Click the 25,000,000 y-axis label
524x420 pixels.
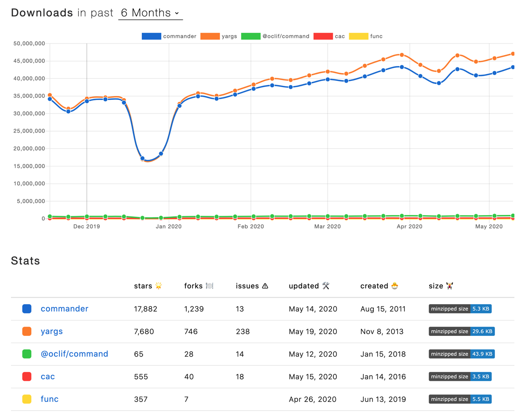(x=29, y=131)
